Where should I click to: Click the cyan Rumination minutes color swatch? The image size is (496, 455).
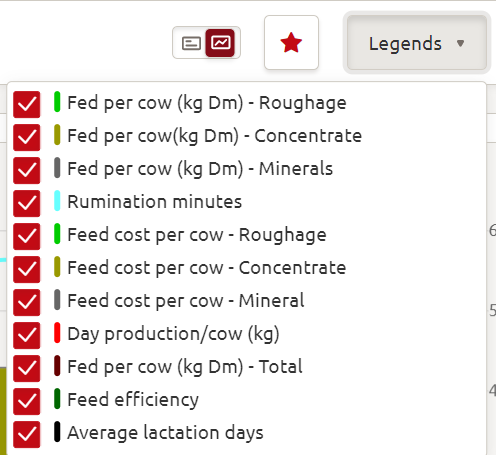point(57,201)
